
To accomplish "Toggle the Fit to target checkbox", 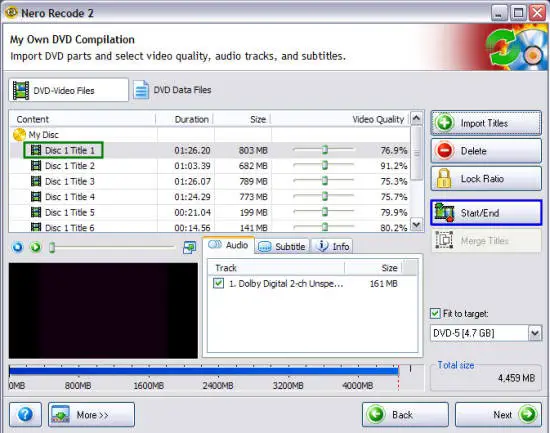I will [x=435, y=313].
